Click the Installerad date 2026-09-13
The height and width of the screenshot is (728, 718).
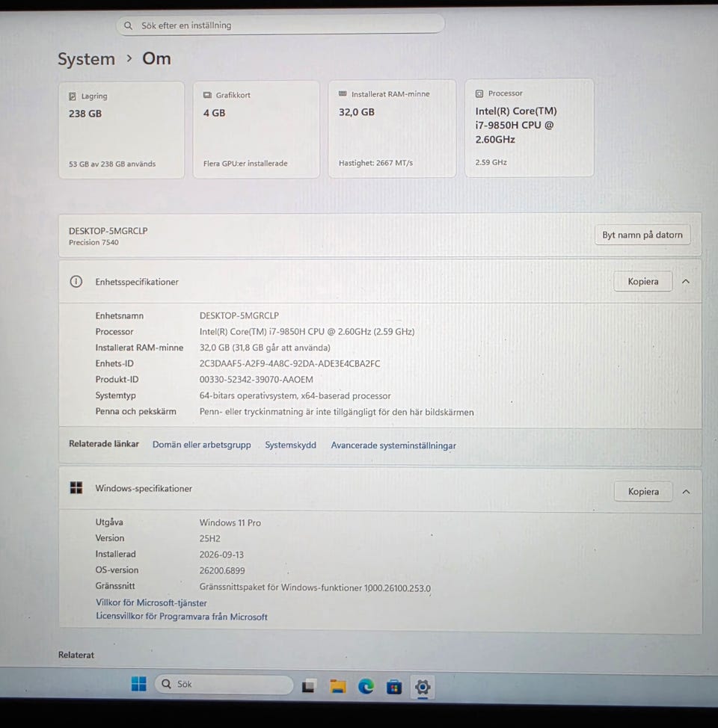pos(221,555)
